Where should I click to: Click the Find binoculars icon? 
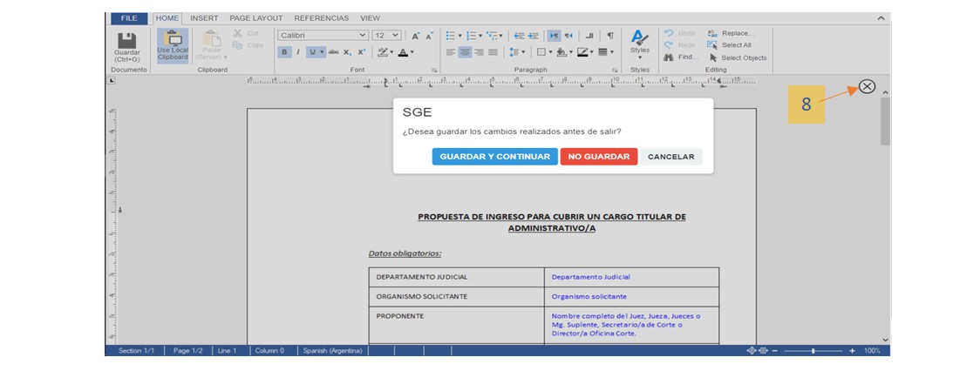[669, 57]
